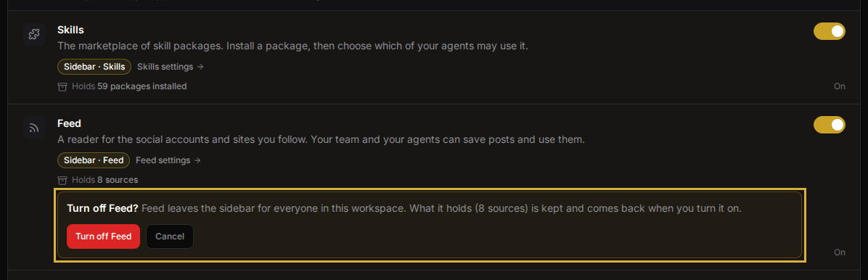Confirm with the red Turn off Feed button
Image resolution: width=868 pixels, height=280 pixels.
(x=104, y=236)
